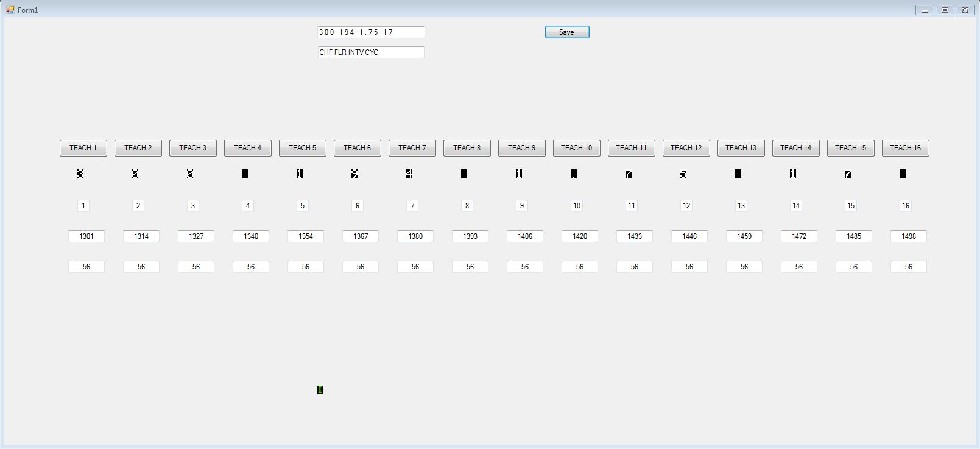Click the TEACH 1 button
Image resolution: width=980 pixels, height=449 pixels.
pos(83,148)
